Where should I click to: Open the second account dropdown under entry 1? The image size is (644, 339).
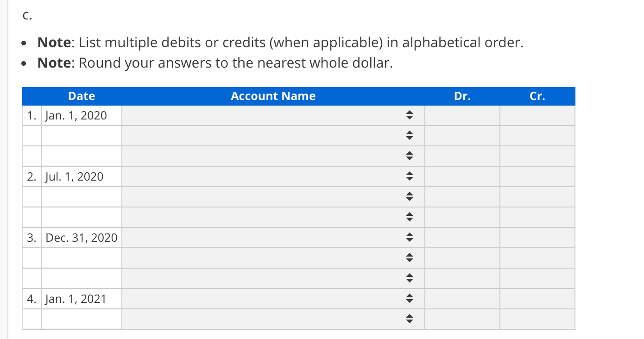pyautogui.click(x=410, y=136)
